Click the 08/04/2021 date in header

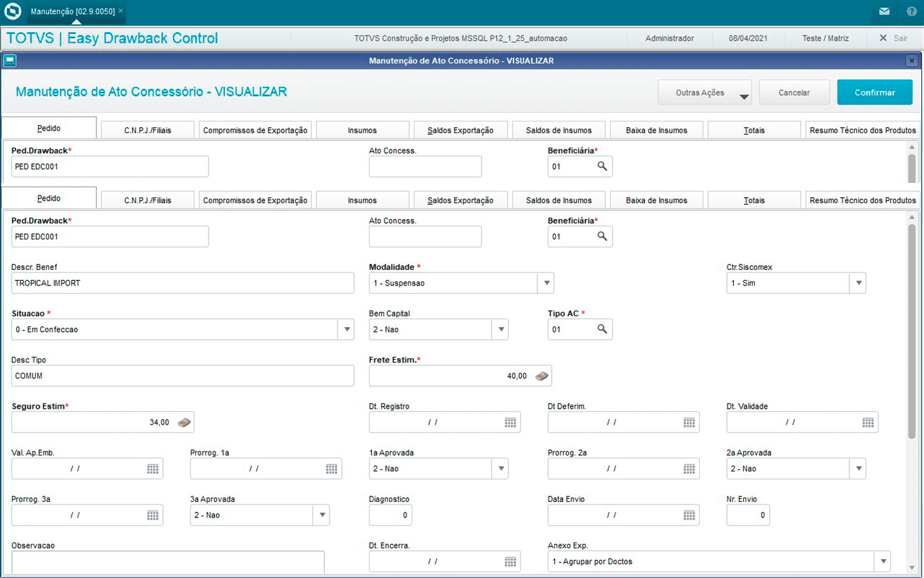(748, 38)
